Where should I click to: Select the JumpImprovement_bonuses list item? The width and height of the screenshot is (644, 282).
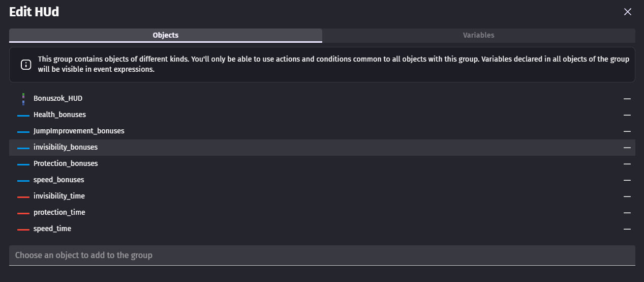tap(322, 131)
